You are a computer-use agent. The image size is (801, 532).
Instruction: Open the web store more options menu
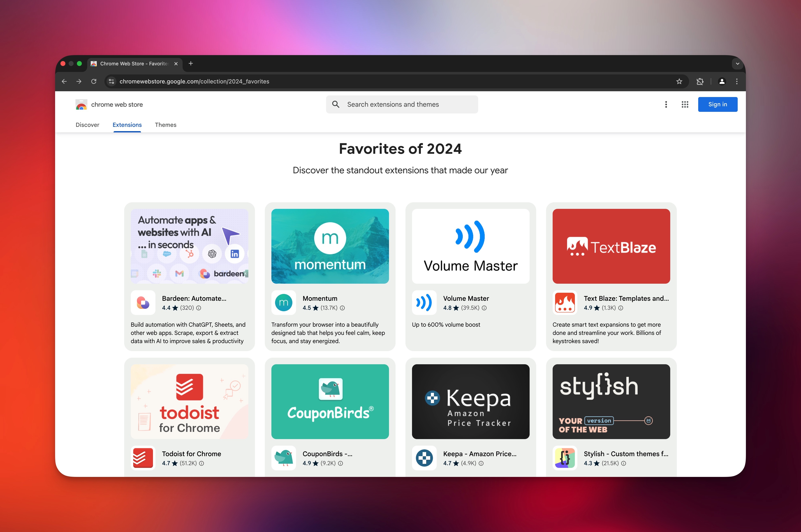coord(666,104)
